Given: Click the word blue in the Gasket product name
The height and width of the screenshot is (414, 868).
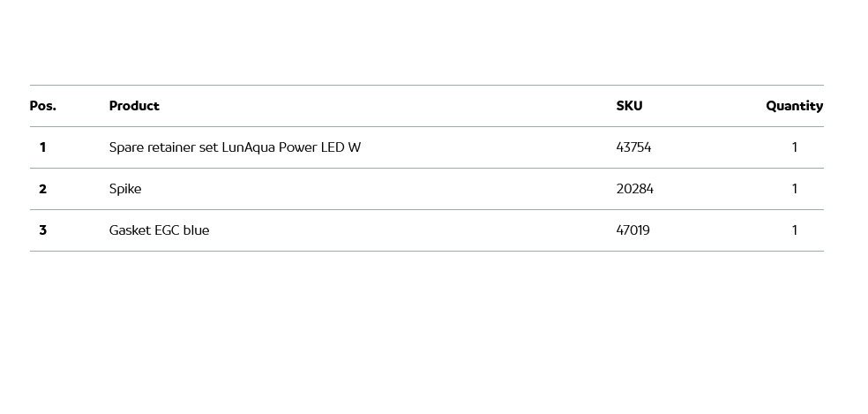Looking at the screenshot, I should [x=196, y=230].
